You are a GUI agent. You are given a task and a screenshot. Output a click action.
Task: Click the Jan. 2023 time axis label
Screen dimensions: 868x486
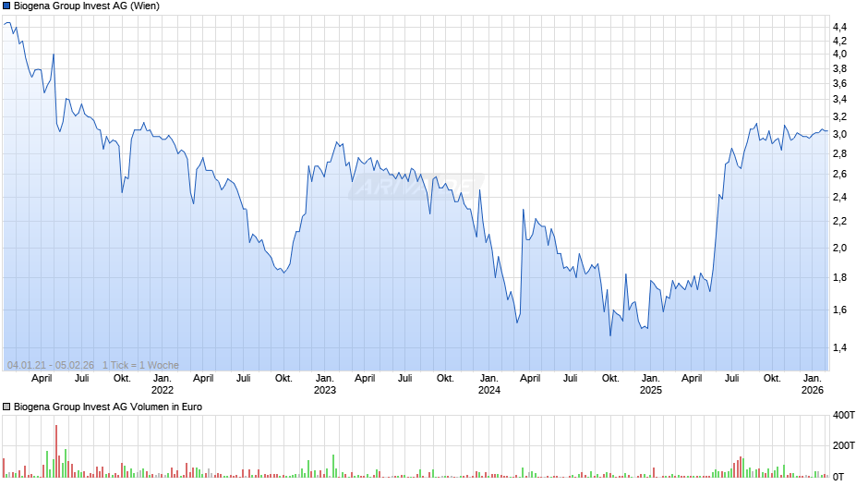tap(324, 384)
